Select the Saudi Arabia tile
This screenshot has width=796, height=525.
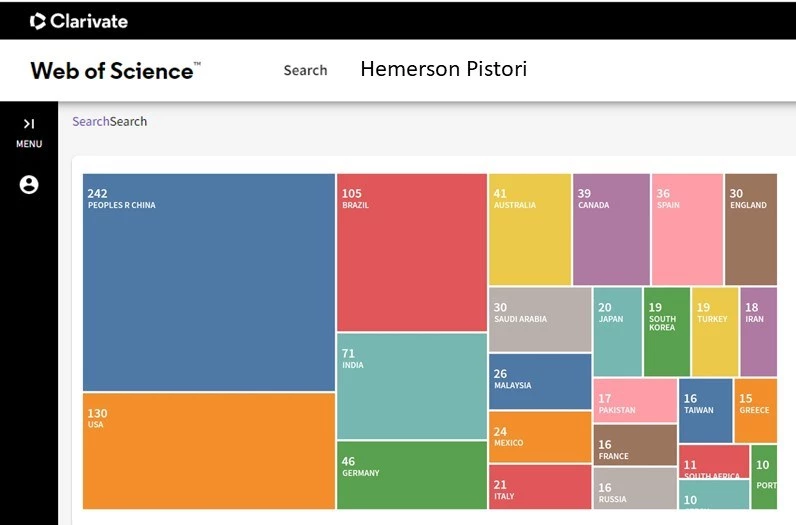[x=539, y=320]
